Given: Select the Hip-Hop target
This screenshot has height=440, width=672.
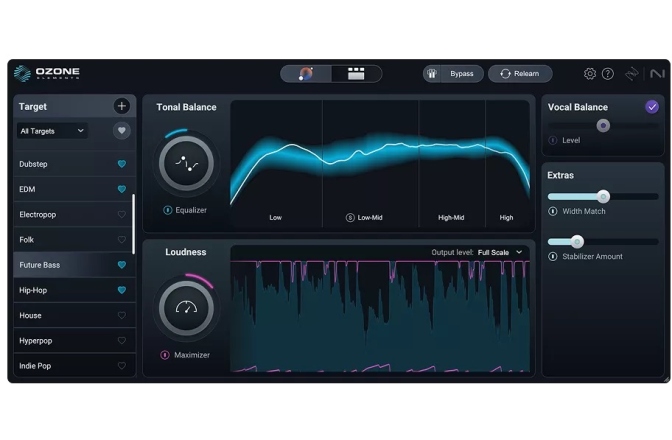Looking at the screenshot, I should pos(75,290).
